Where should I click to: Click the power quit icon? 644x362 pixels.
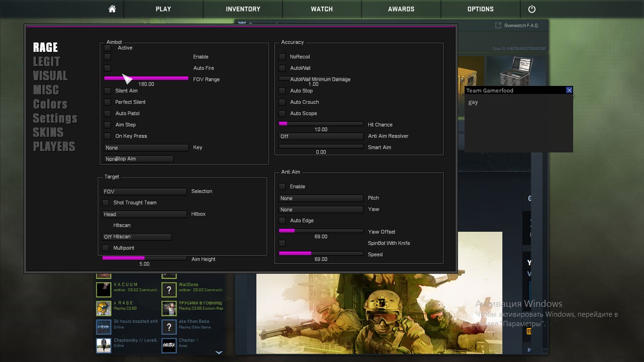point(532,9)
